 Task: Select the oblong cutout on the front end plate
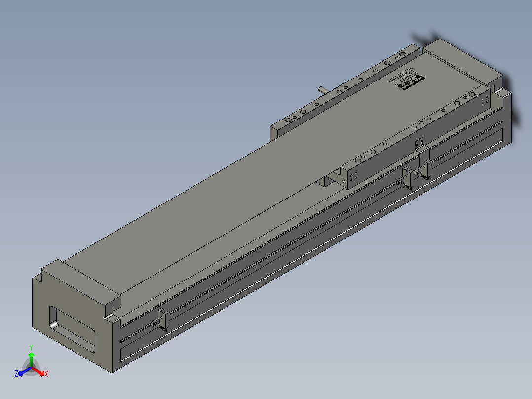pos(72,329)
